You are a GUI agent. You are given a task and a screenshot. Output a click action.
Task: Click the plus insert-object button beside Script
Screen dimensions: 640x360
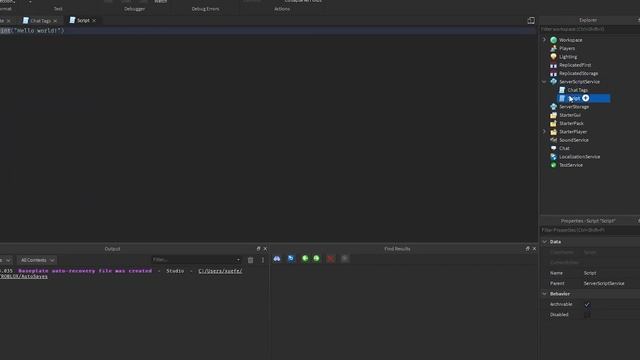[x=586, y=98]
